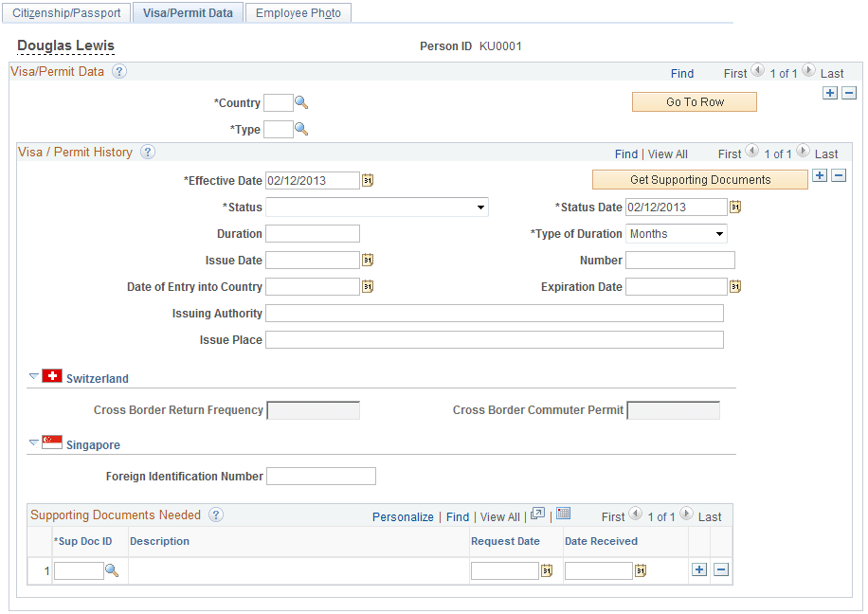Collapse the Switzerland section

[x=33, y=374]
